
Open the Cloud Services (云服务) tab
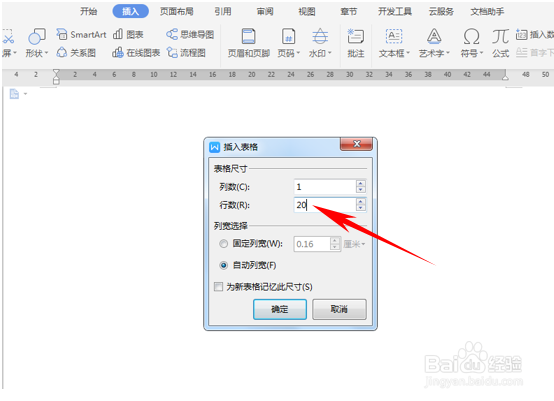[x=441, y=11]
